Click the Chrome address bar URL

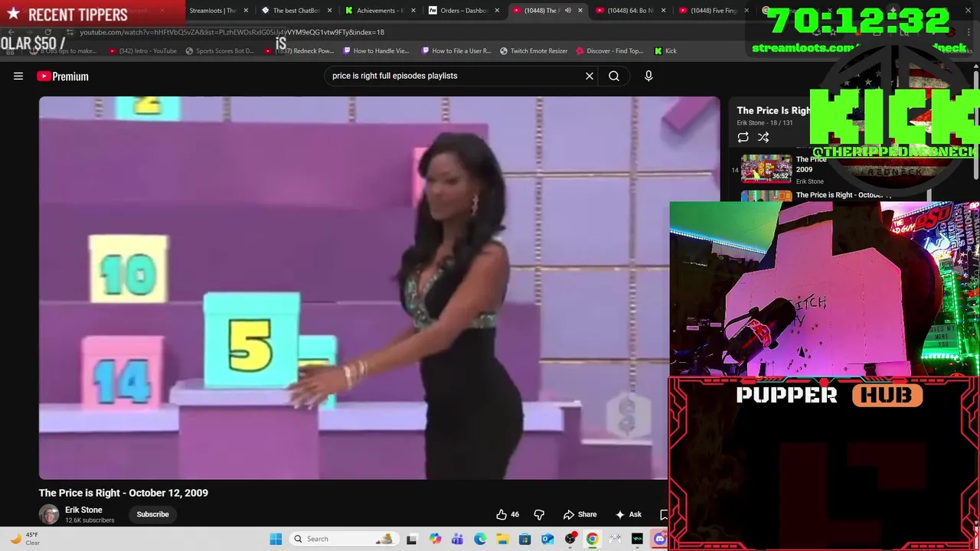click(232, 32)
